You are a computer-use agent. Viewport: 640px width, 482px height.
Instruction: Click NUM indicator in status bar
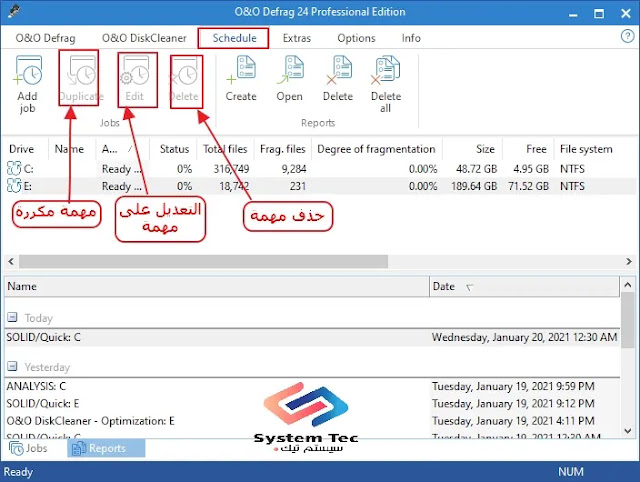click(x=571, y=472)
